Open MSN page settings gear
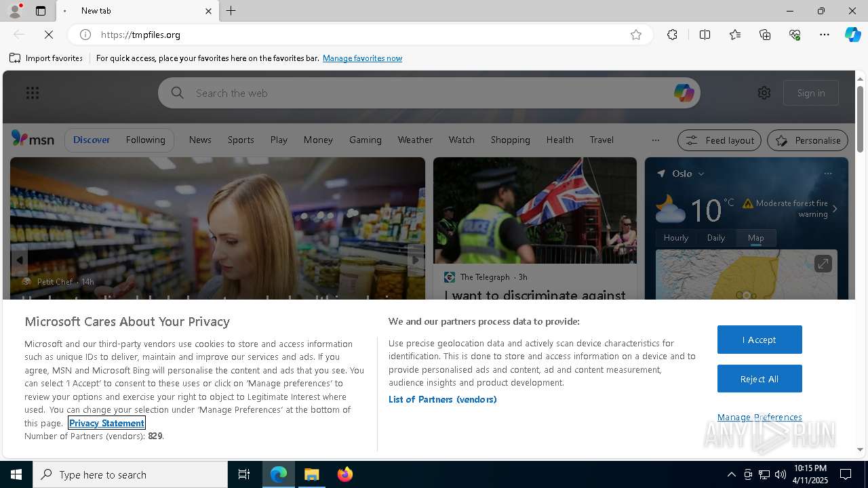This screenshot has height=488, width=868. (764, 93)
